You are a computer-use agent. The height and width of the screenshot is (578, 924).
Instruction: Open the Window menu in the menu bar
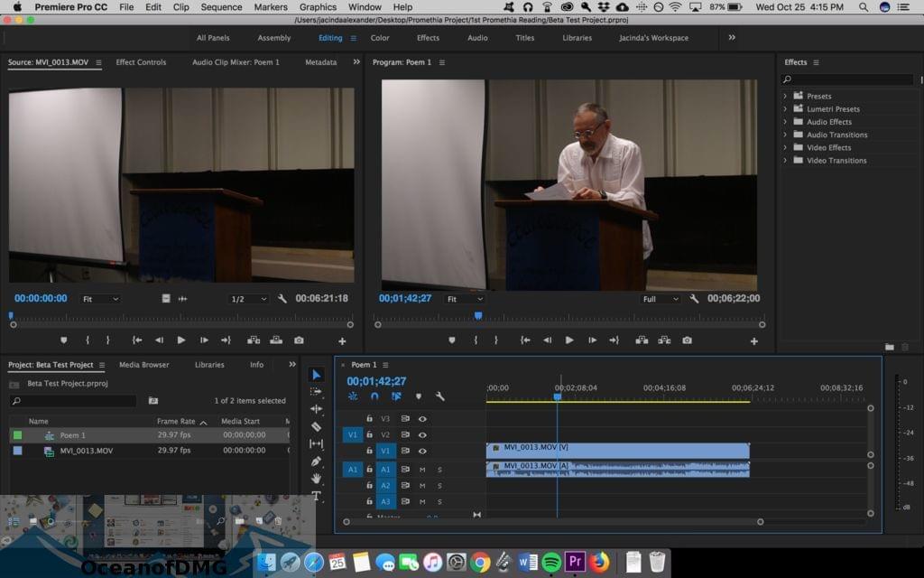(365, 7)
